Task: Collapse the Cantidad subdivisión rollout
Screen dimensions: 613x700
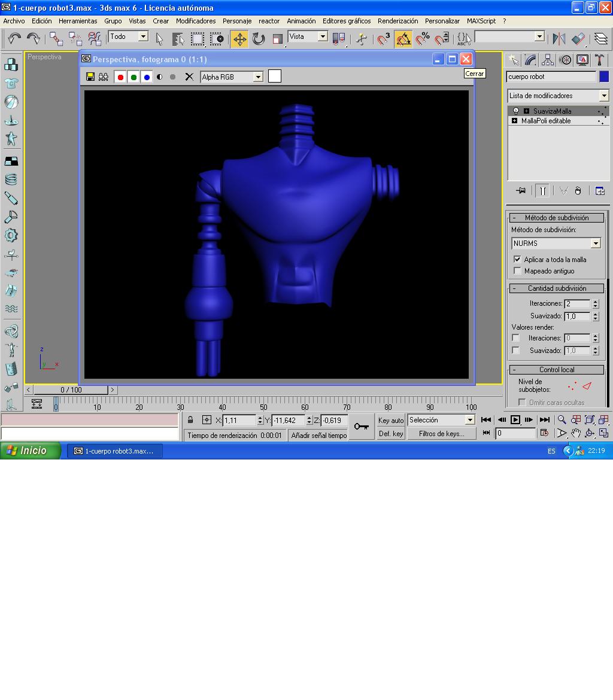Action: [x=557, y=288]
